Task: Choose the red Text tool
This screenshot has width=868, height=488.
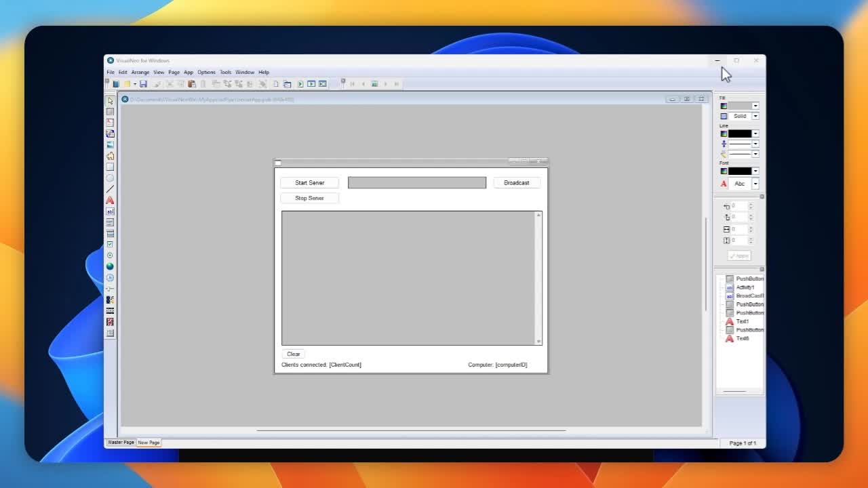Action: (110, 201)
